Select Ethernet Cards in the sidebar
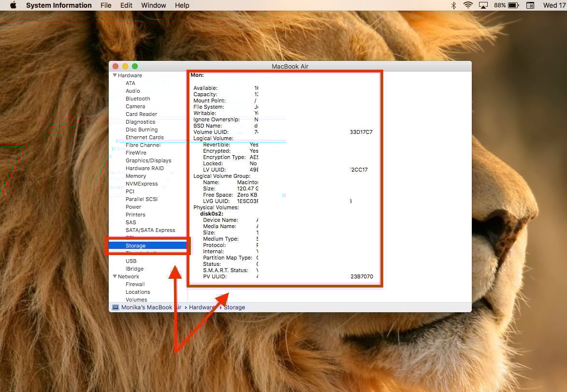 pos(145,137)
